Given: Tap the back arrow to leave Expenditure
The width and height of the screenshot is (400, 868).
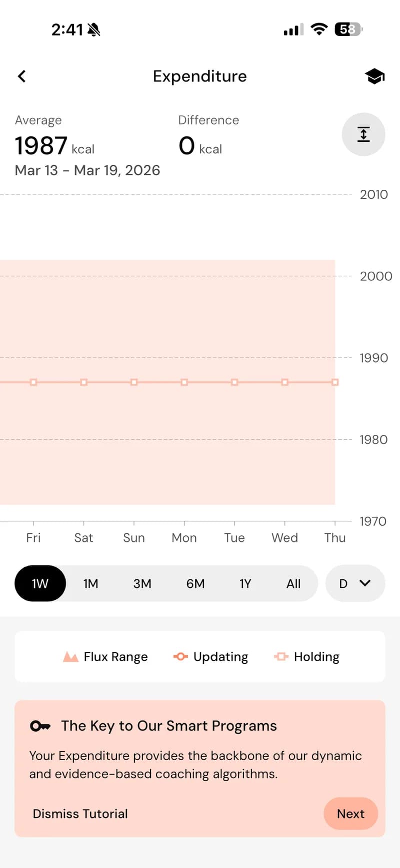Looking at the screenshot, I should 21,76.
